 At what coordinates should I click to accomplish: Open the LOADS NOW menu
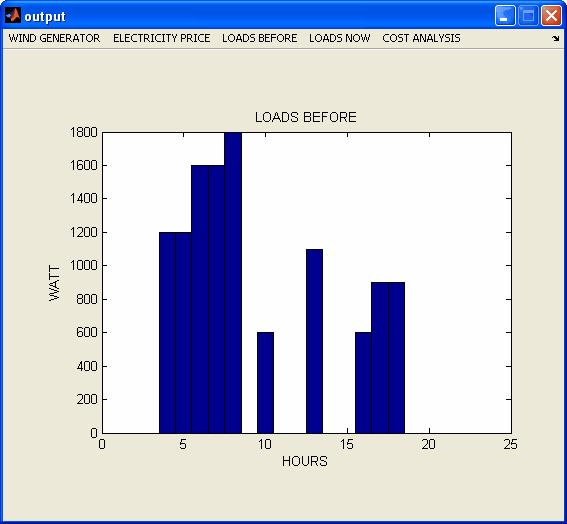pyautogui.click(x=340, y=38)
